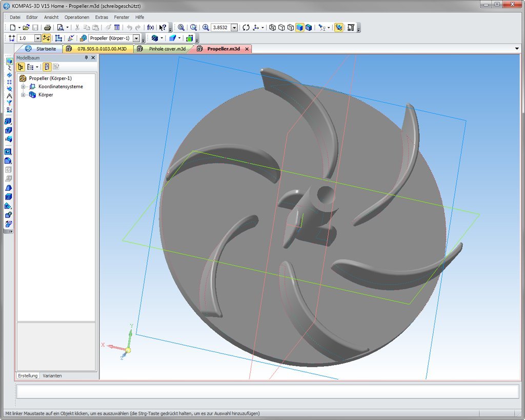525x420 pixels.
Task: Switch to thin hidden lines display mode
Action: [x=291, y=28]
